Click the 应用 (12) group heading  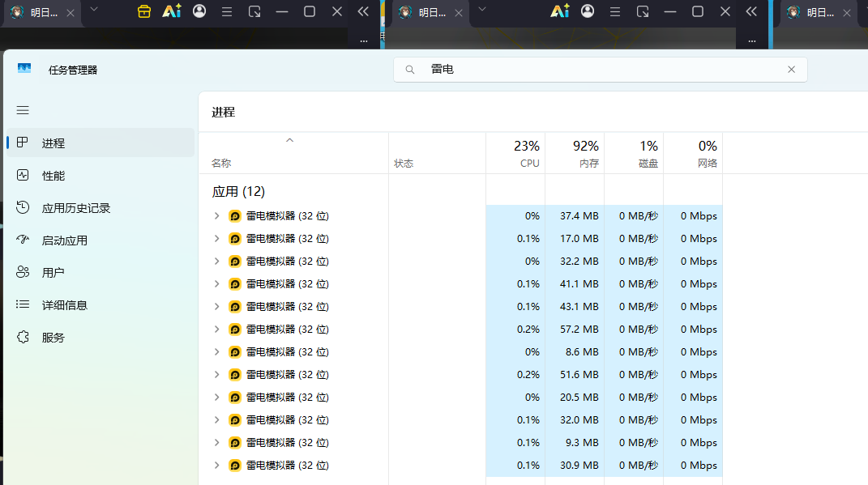238,191
